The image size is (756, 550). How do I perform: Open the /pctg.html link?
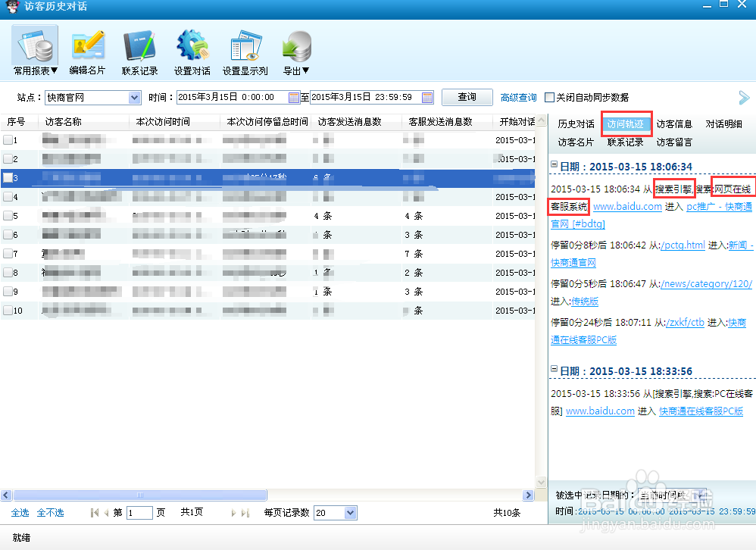[683, 245]
